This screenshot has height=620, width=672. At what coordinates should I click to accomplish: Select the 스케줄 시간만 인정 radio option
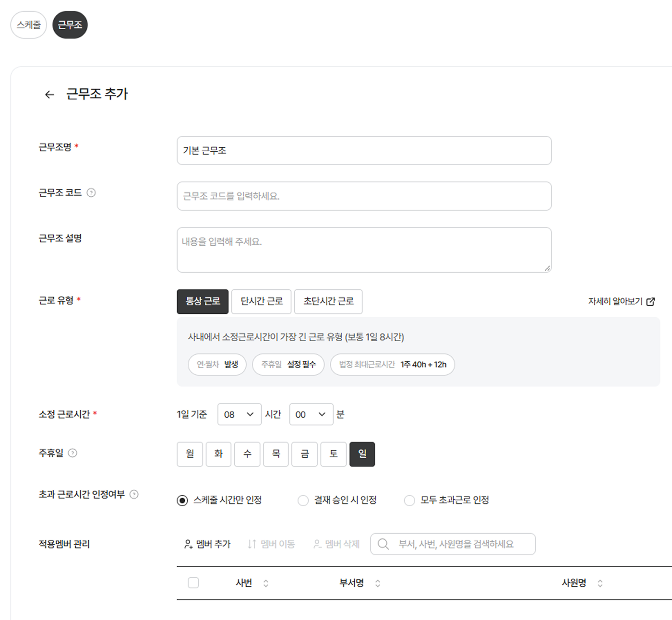[182, 501]
